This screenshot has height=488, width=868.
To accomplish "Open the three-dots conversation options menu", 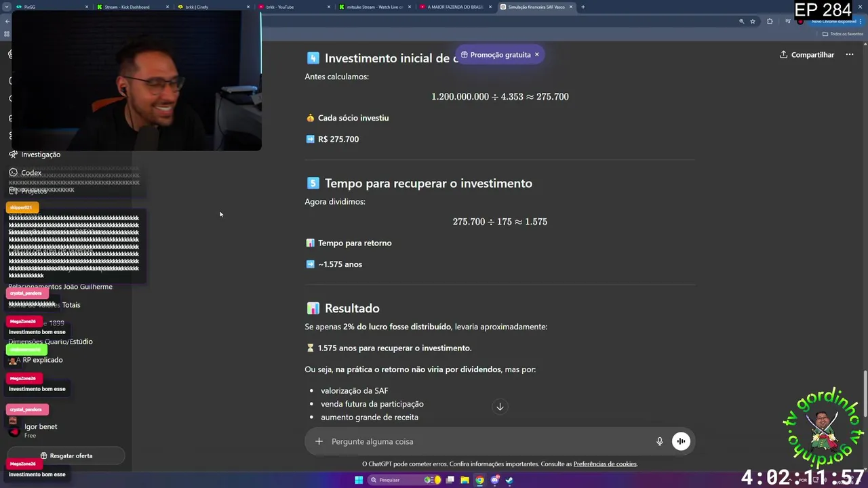I will pos(849,55).
